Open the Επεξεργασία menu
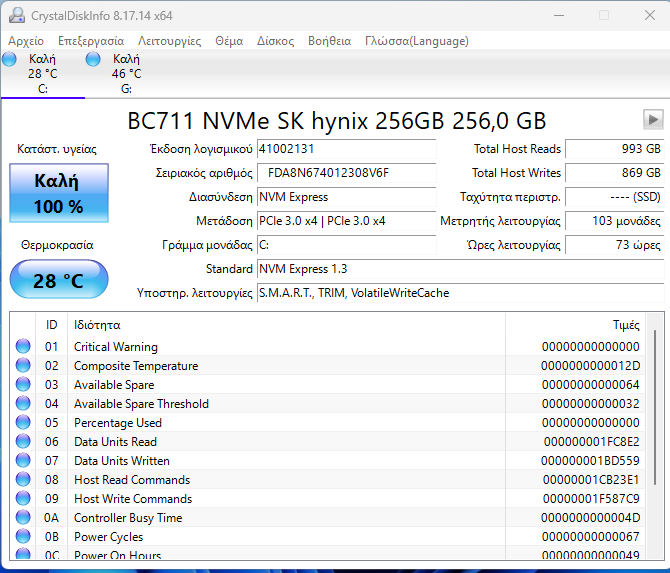Screen dimensions: 670x573 coord(91,41)
